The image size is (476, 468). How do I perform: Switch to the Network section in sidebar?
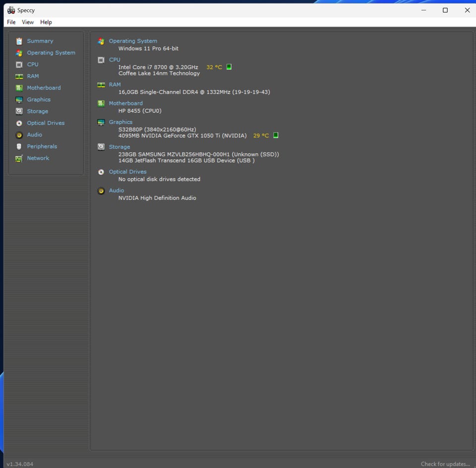point(38,158)
